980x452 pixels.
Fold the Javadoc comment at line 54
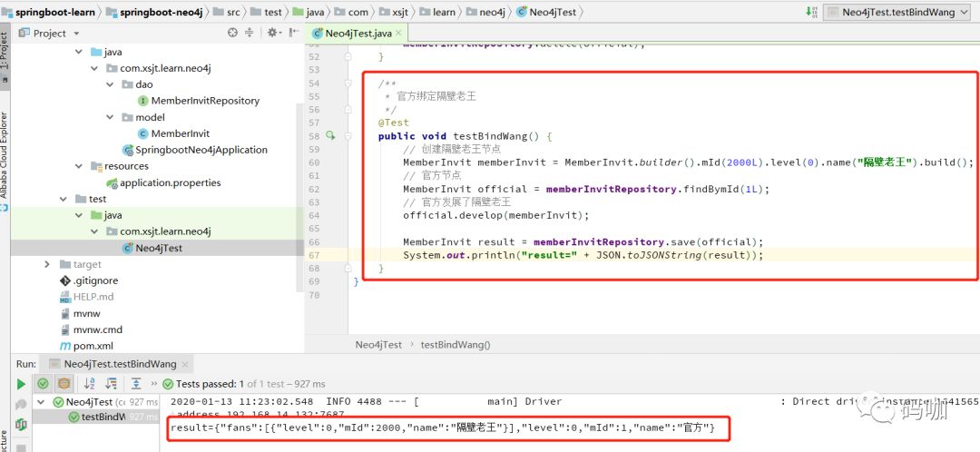tap(348, 84)
